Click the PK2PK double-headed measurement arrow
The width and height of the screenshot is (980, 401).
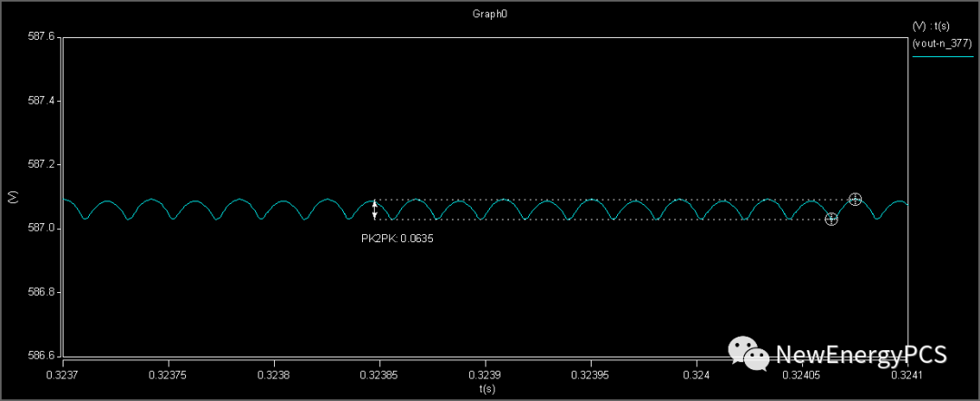click(x=375, y=210)
